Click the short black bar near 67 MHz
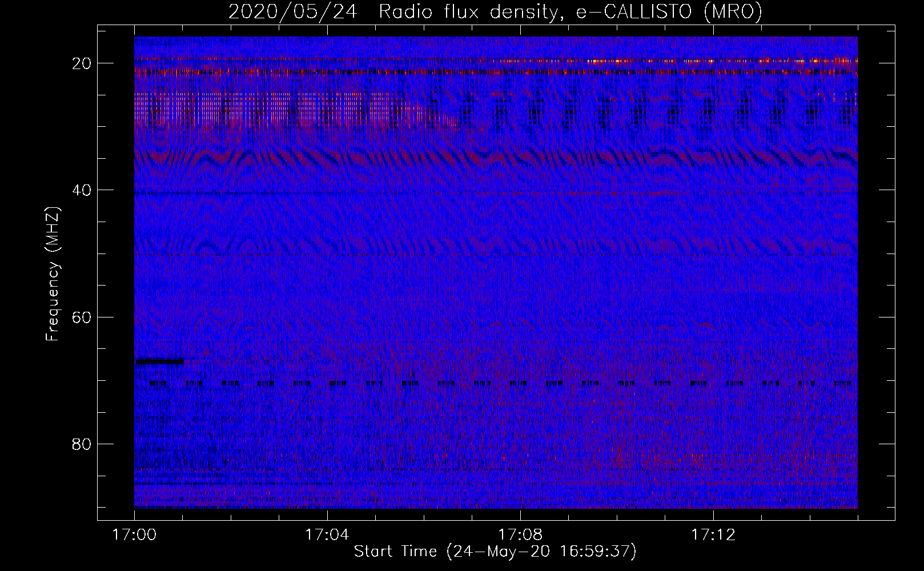This screenshot has height=571, width=924. [x=159, y=361]
